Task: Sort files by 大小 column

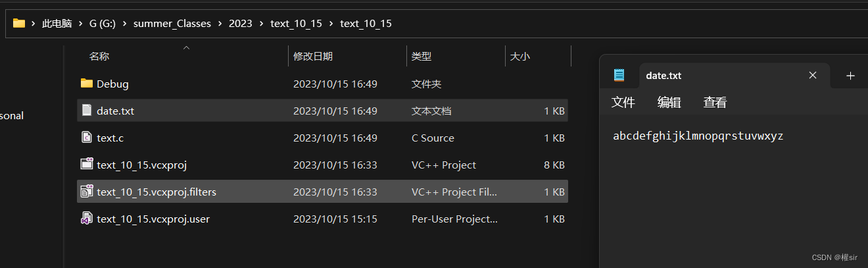Action: (519, 57)
